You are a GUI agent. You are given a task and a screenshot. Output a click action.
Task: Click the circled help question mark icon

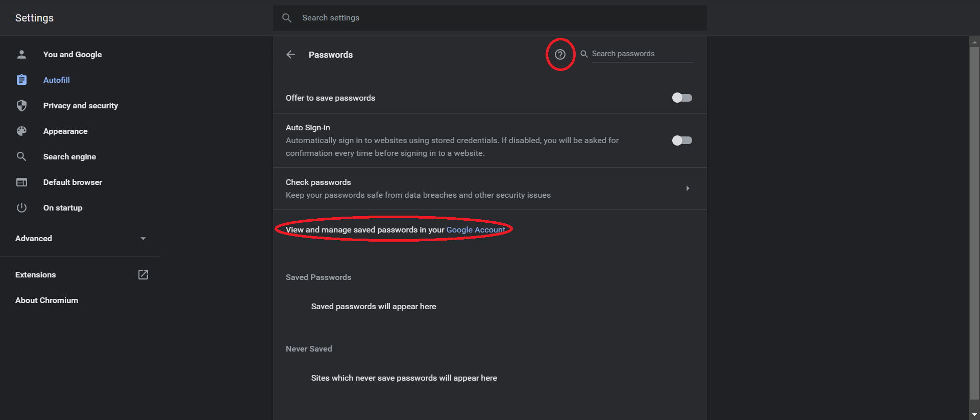560,54
